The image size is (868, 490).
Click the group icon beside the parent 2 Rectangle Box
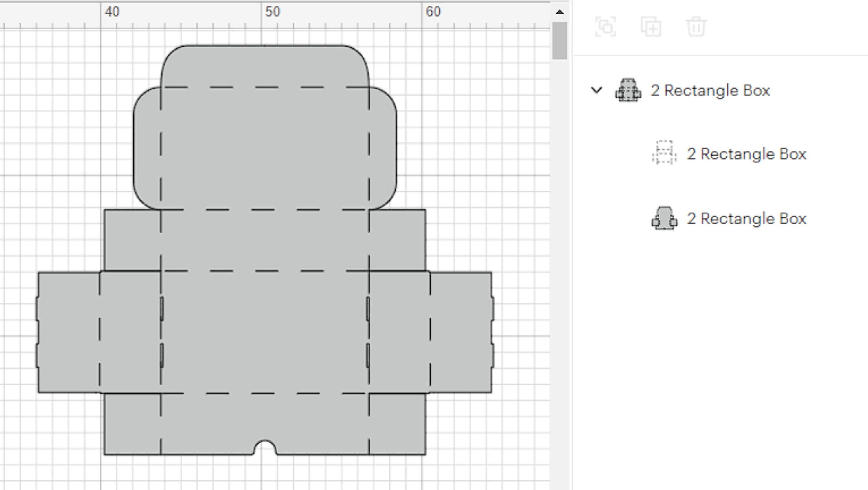click(628, 90)
